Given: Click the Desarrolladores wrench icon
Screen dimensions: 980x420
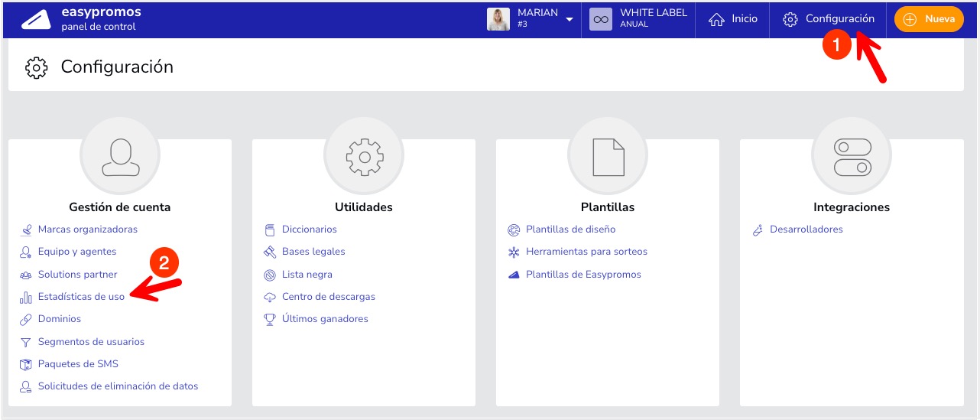Looking at the screenshot, I should [x=758, y=230].
